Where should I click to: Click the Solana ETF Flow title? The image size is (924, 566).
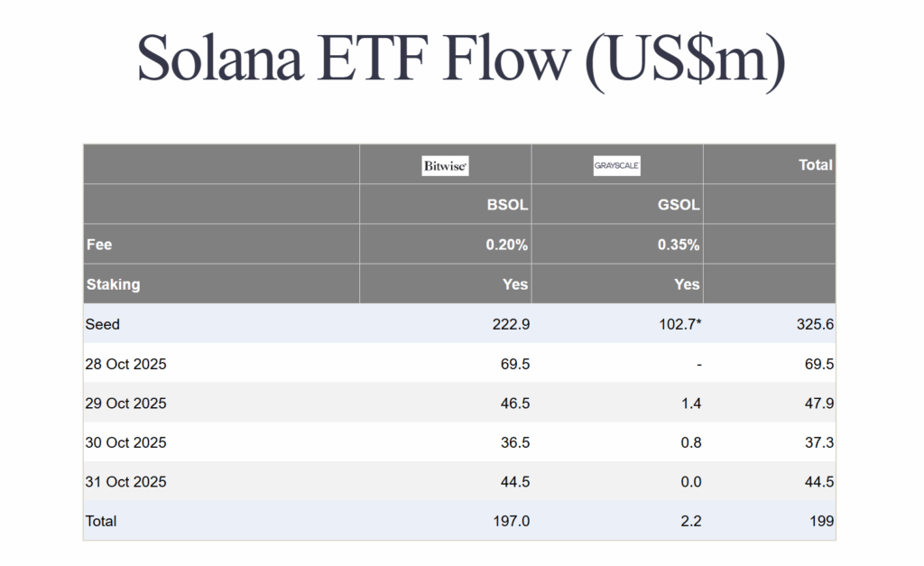[461, 59]
